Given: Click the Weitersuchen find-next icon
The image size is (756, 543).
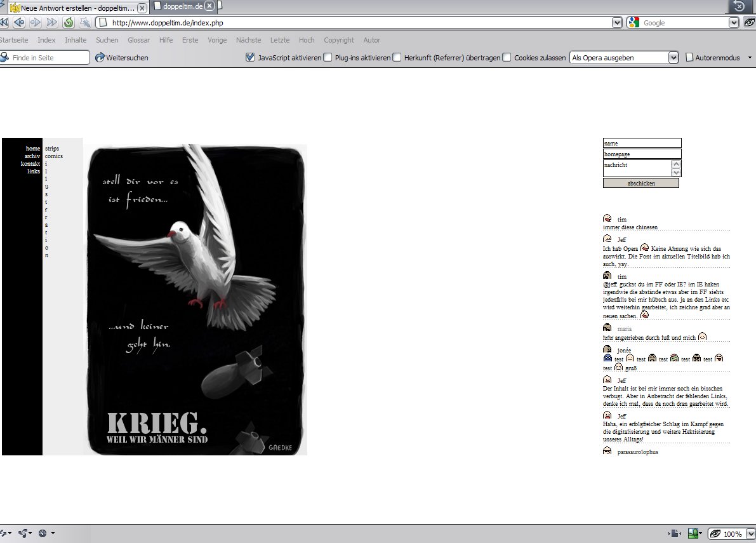Looking at the screenshot, I should pos(100,58).
